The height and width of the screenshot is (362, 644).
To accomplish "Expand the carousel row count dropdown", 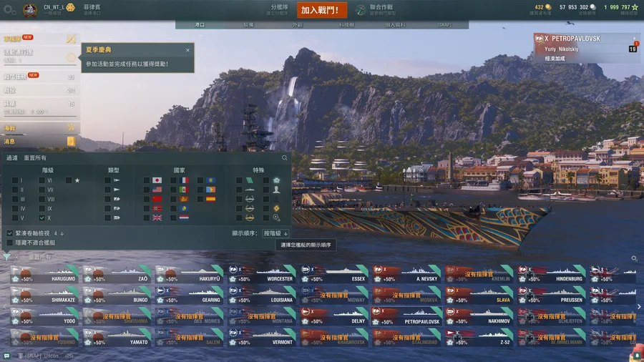I will click(x=59, y=233).
